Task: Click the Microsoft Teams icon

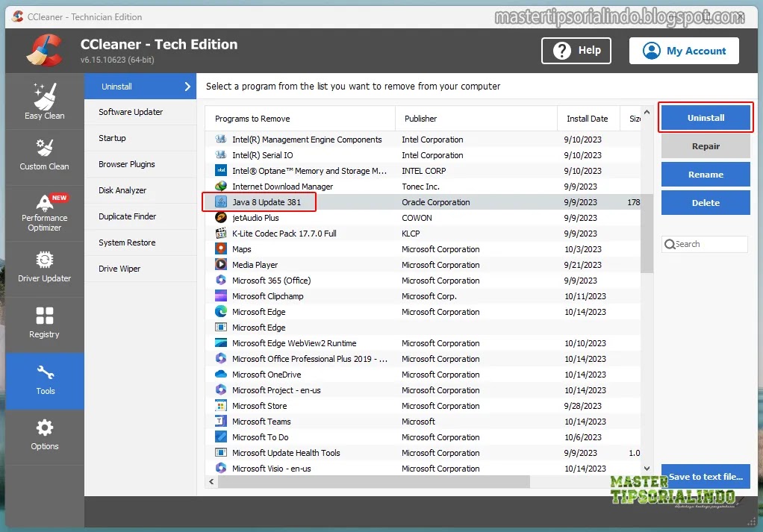Action: 221,421
